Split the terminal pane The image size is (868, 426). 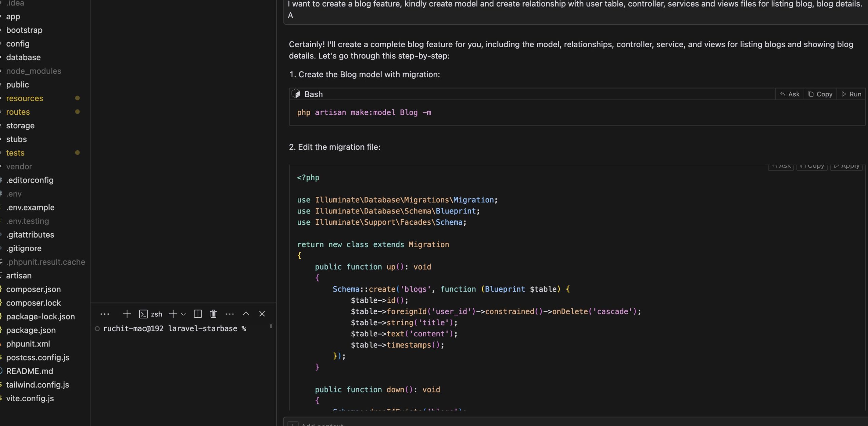198,314
